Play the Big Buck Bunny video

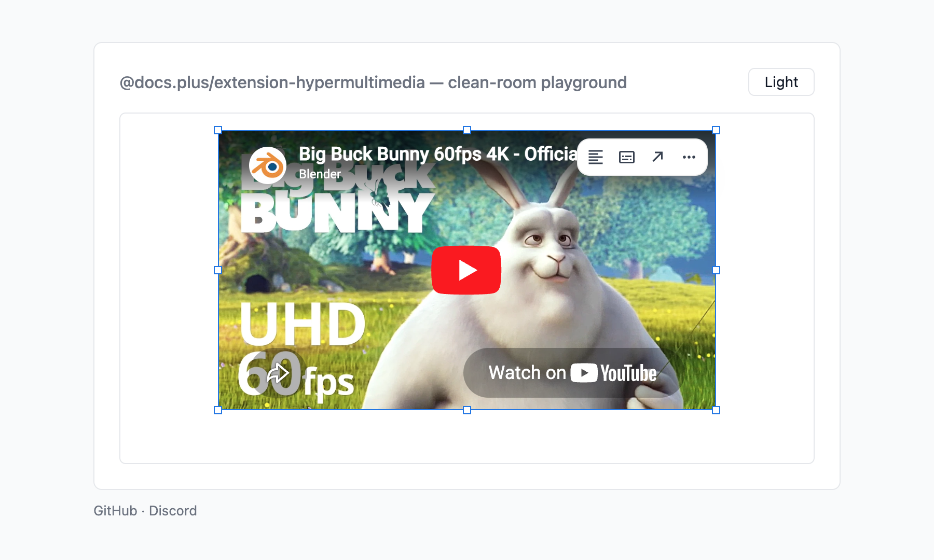coord(466,270)
